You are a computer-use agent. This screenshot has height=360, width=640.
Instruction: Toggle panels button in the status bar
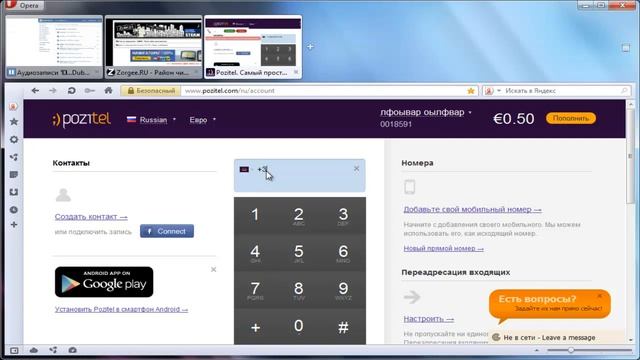click(14, 350)
